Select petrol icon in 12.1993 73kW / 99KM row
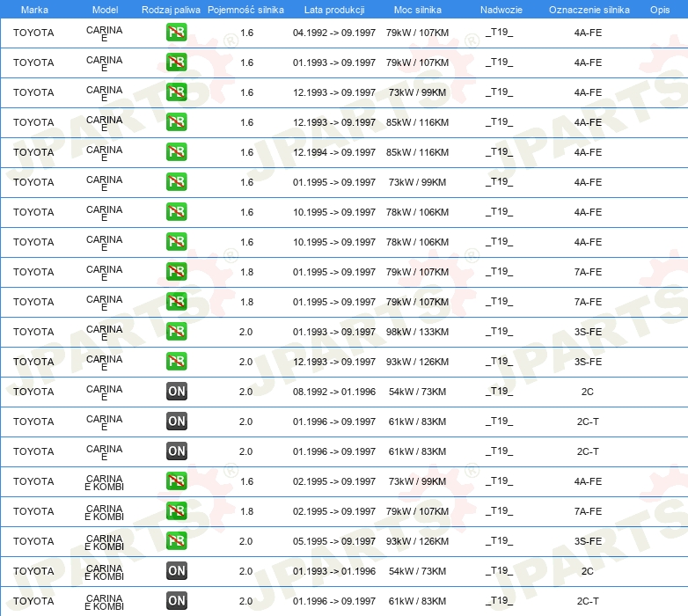The image size is (688, 616). [176, 92]
